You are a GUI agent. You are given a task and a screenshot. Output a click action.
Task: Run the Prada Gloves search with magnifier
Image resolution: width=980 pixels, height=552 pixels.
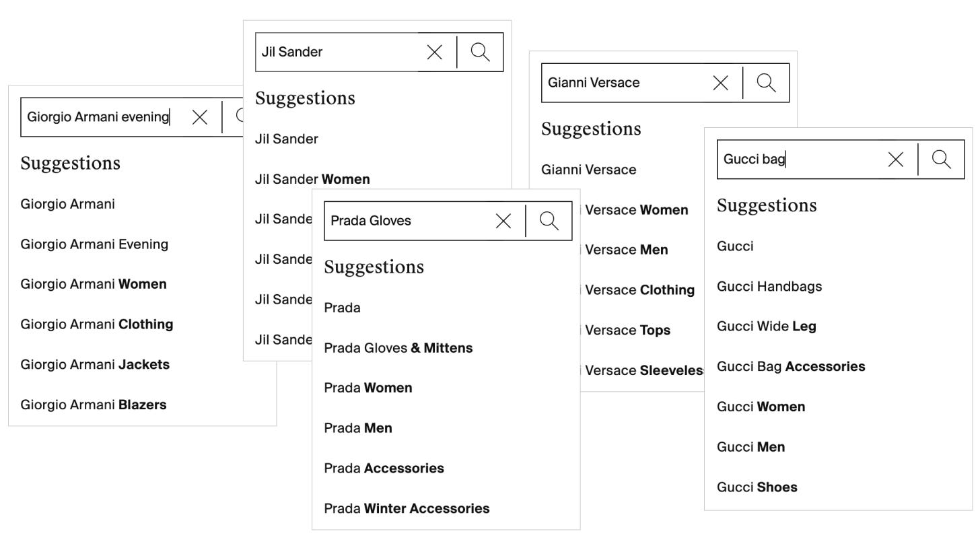pos(549,221)
